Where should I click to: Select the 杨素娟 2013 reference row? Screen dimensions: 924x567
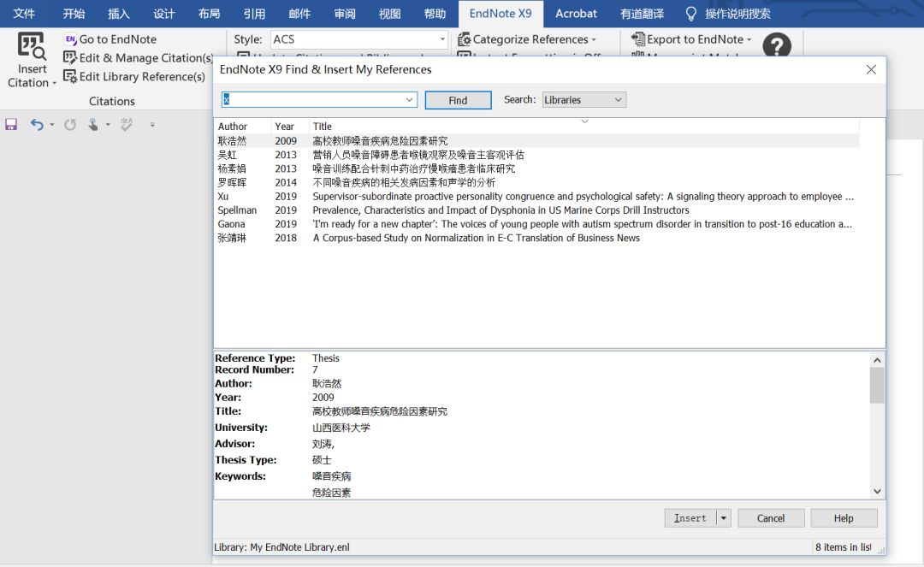pyautogui.click(x=536, y=168)
